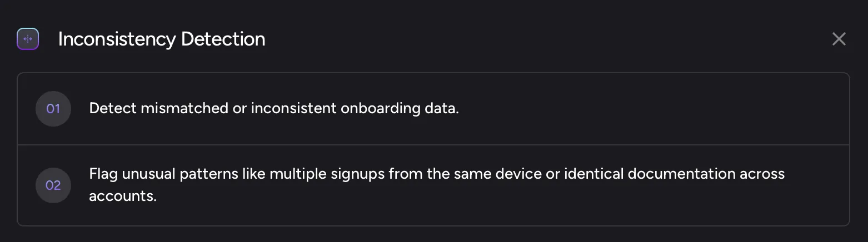Close the Inconsistency Detection panel
Screen dimensions: 868x242
point(839,39)
